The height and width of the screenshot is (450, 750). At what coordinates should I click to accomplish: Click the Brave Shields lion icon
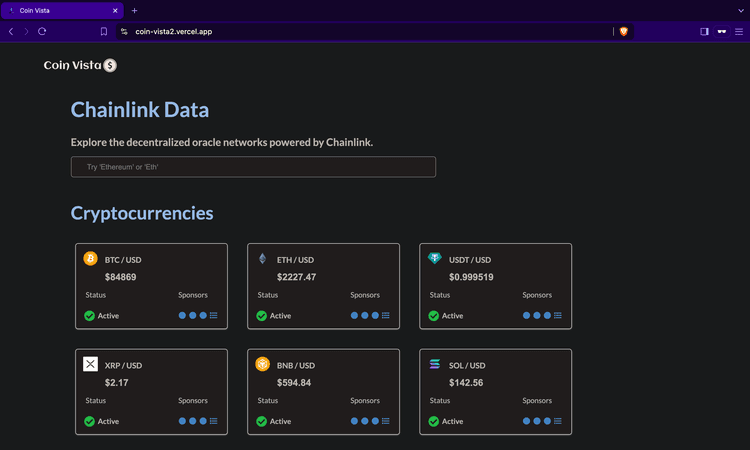click(624, 32)
